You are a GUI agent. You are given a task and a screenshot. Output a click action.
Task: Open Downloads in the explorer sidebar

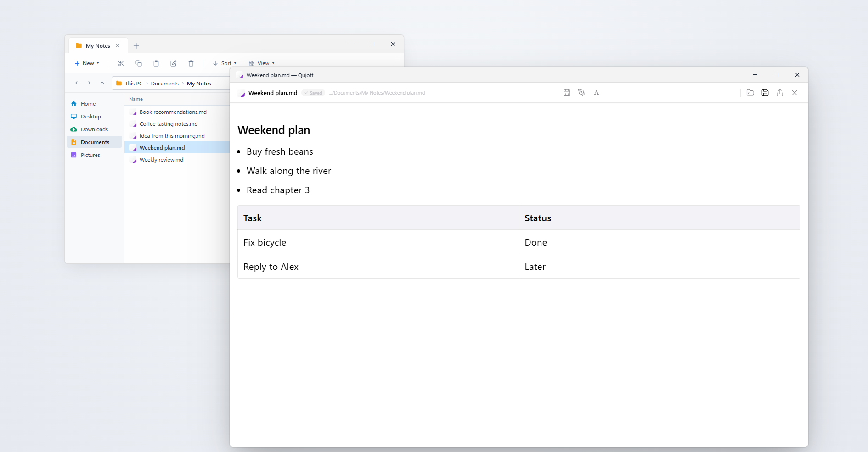[x=95, y=129]
